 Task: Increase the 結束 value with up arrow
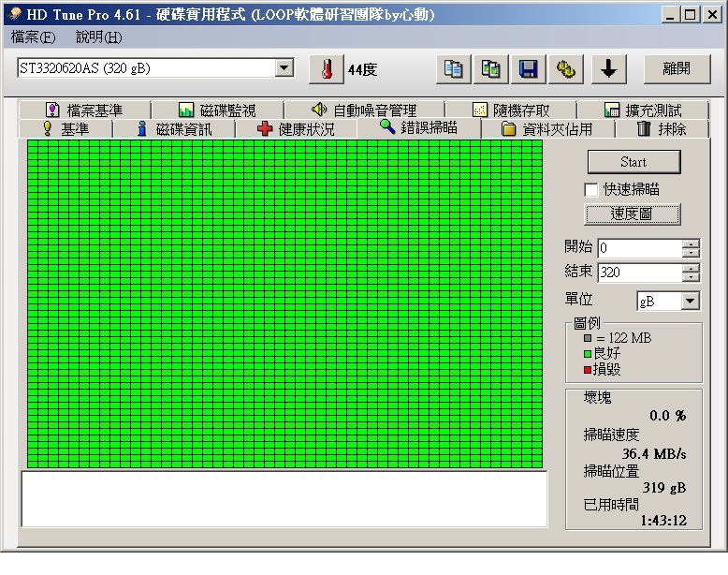[691, 268]
